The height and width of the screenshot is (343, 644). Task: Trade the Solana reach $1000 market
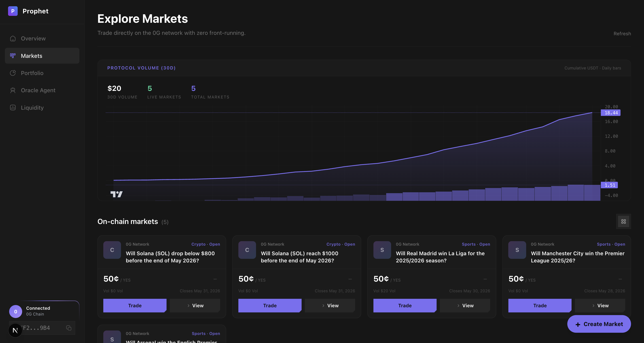click(x=270, y=305)
